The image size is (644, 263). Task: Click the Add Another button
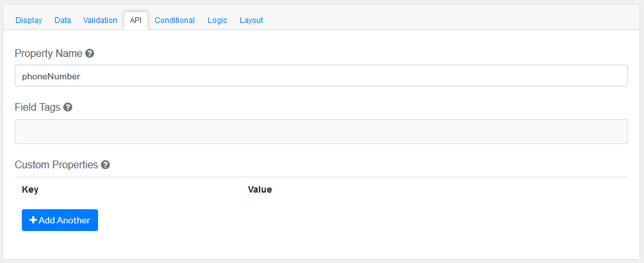pyautogui.click(x=60, y=220)
